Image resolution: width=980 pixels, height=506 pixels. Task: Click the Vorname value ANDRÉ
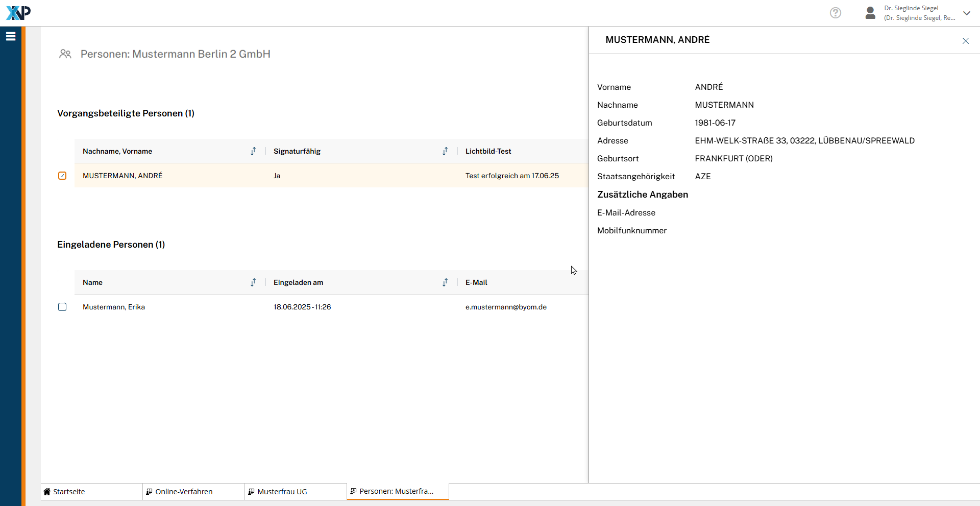point(709,87)
